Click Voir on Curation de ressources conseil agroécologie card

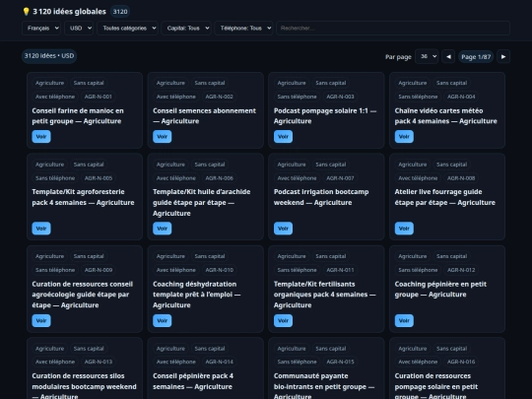[x=41, y=320]
